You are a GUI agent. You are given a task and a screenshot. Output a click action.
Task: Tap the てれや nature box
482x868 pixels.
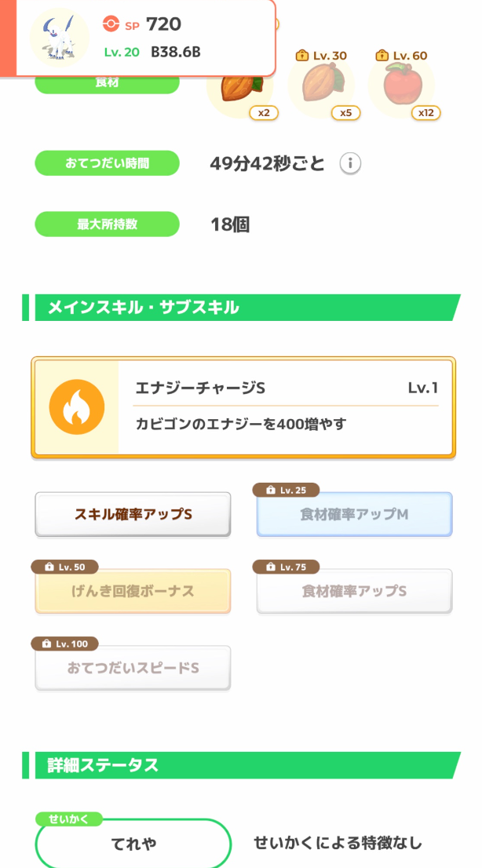pos(133,844)
